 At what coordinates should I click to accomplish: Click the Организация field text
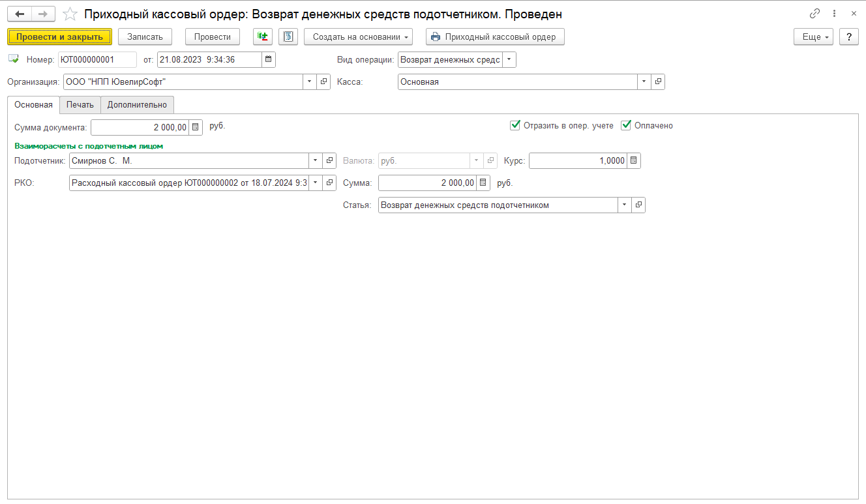click(183, 82)
